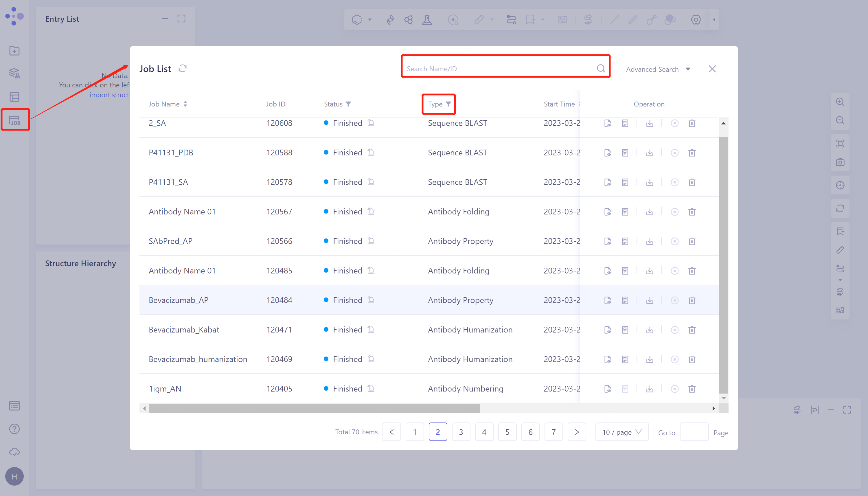Collapse the top toolbar with arrow
This screenshot has height=496, width=868.
(714, 19)
